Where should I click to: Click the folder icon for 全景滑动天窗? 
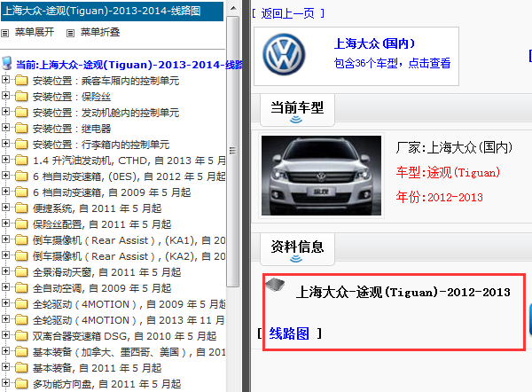pos(21,272)
